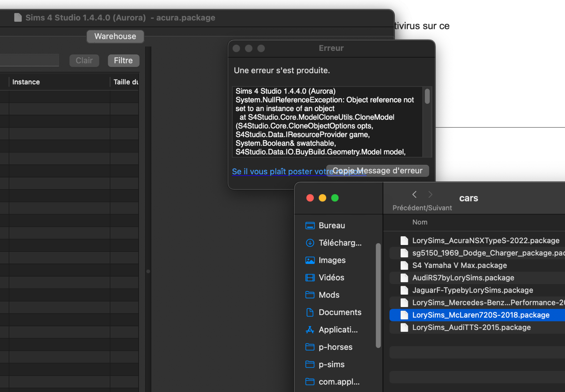Open Applications from the Finder sidebar
Image resolution: width=565 pixels, height=392 pixels.
click(337, 330)
